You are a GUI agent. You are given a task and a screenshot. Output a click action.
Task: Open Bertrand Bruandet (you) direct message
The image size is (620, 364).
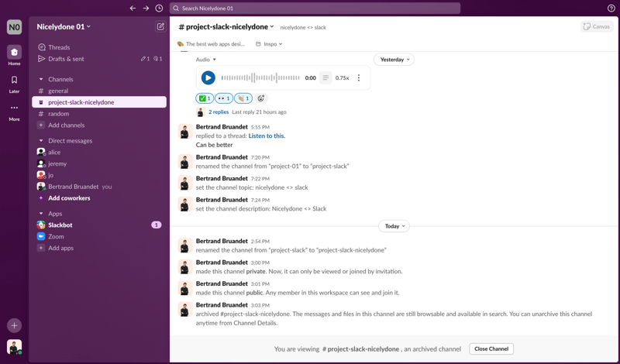pyautogui.click(x=99, y=187)
